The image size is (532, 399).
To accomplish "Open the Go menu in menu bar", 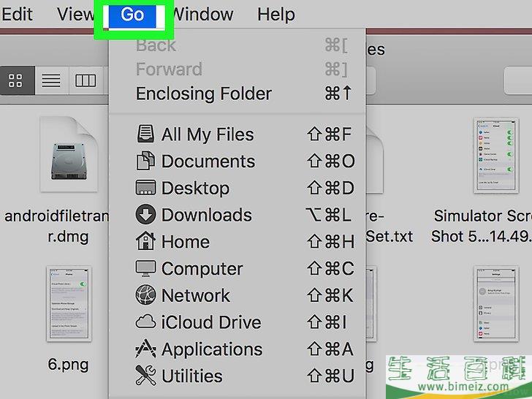I will point(133,15).
